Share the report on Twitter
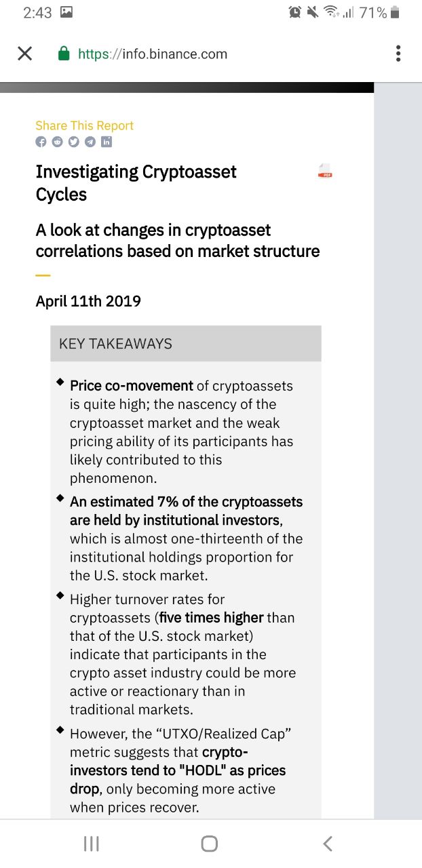422x868 pixels. tap(73, 142)
